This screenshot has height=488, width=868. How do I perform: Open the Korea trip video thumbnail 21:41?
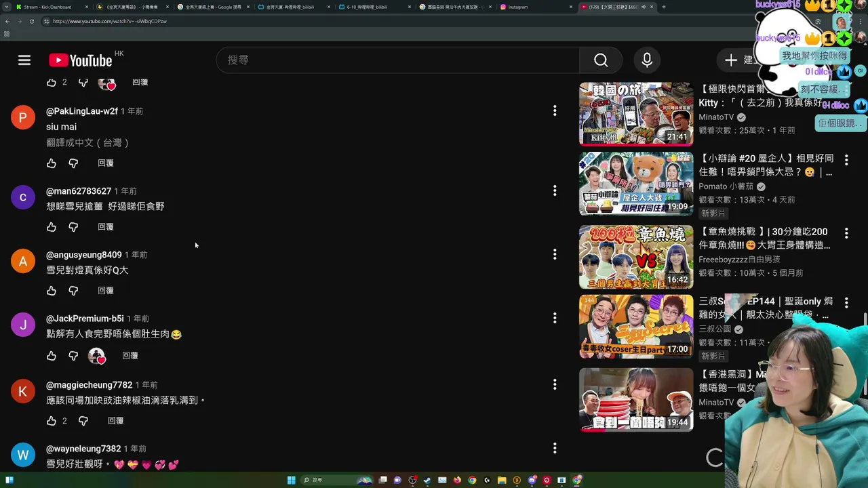(636, 114)
